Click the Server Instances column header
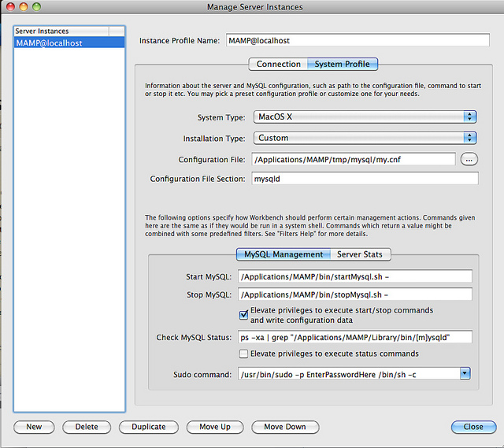The width and height of the screenshot is (504, 448). coord(61,31)
